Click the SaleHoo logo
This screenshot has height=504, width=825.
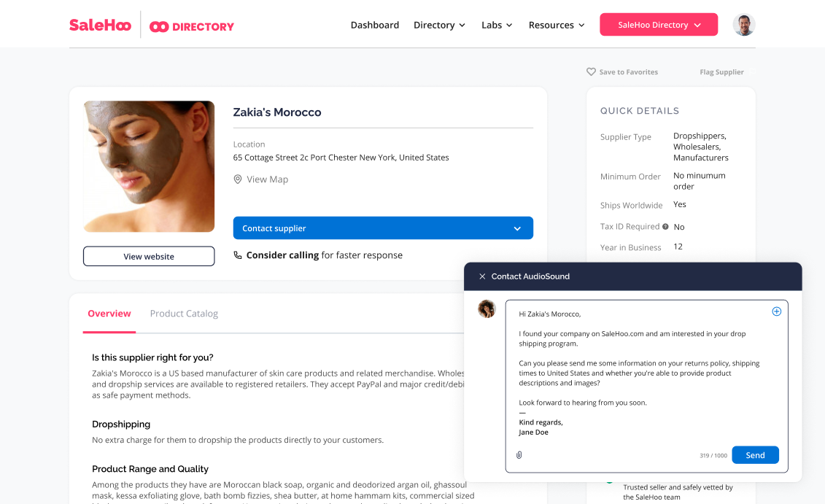tap(100, 25)
